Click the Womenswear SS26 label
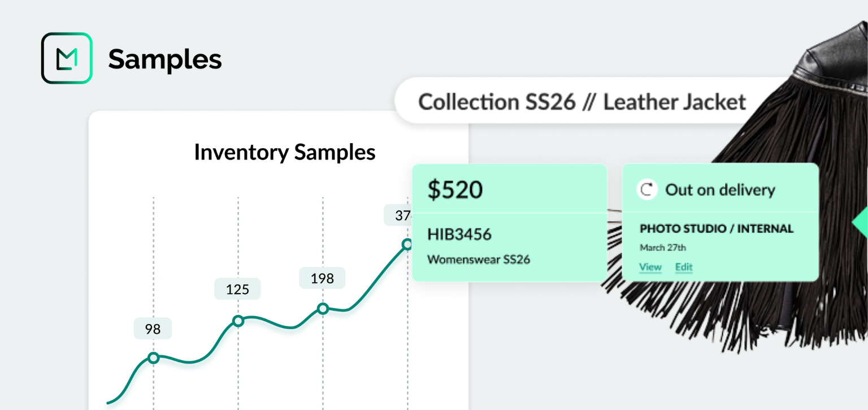 point(479,260)
